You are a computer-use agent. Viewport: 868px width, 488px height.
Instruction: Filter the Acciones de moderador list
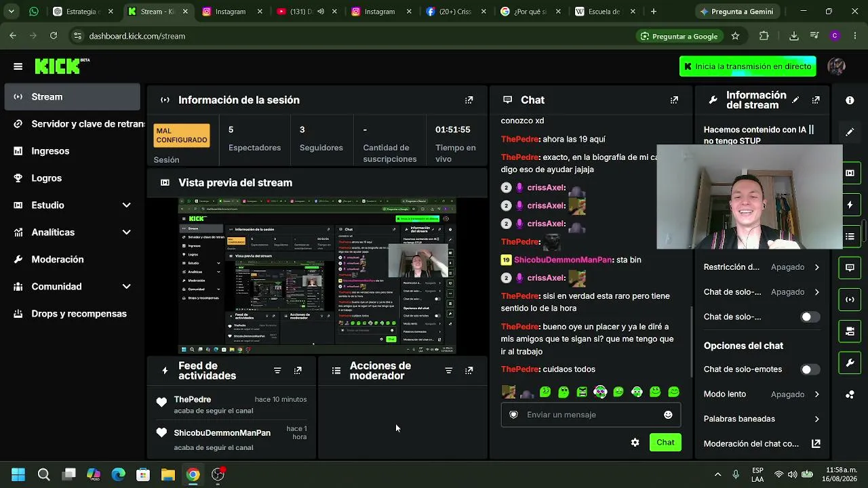coord(448,371)
